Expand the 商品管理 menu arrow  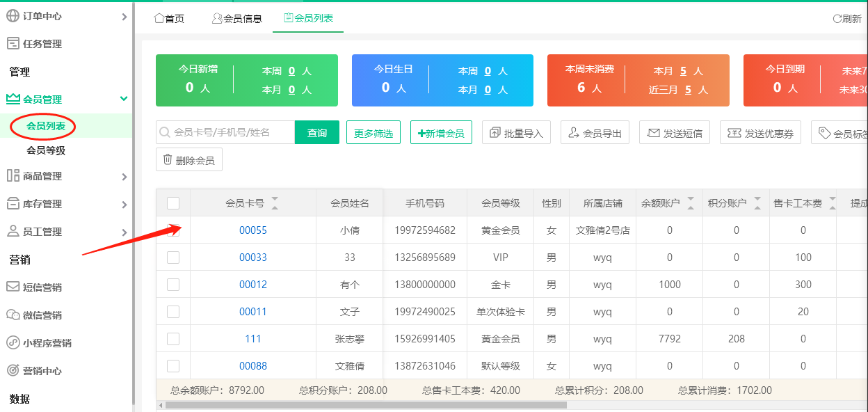124,175
